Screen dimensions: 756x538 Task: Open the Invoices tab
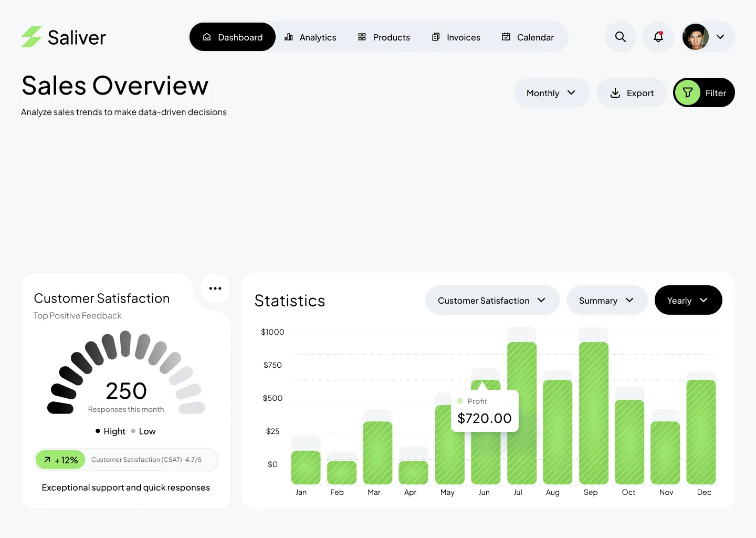[x=456, y=37]
